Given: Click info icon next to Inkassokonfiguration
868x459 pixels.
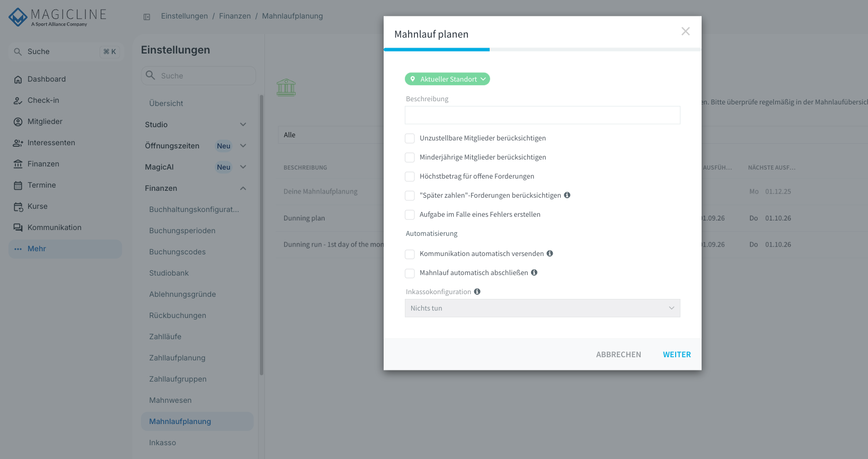Looking at the screenshot, I should tap(477, 292).
